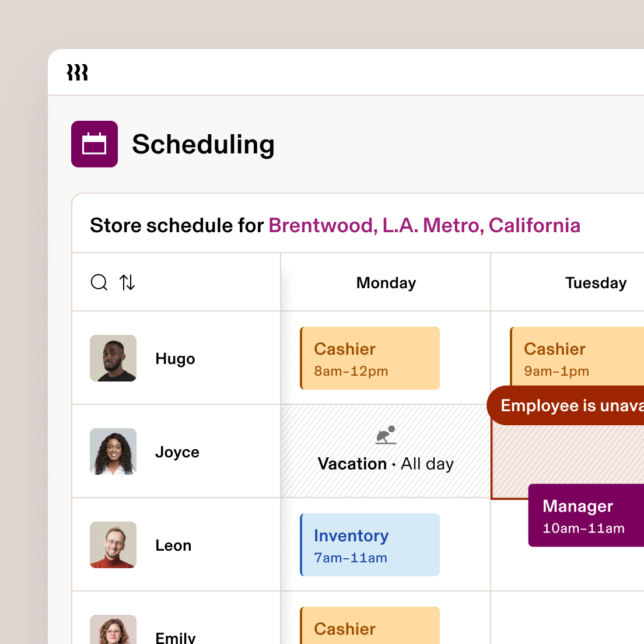This screenshot has width=644, height=644.
Task: Click Joyce's avatar thumbnail
Action: click(113, 452)
